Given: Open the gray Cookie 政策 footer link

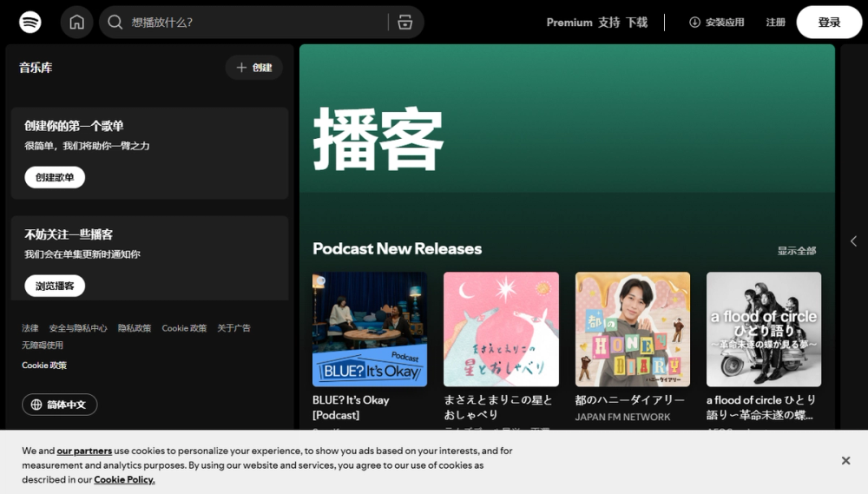Looking at the screenshot, I should [x=184, y=328].
